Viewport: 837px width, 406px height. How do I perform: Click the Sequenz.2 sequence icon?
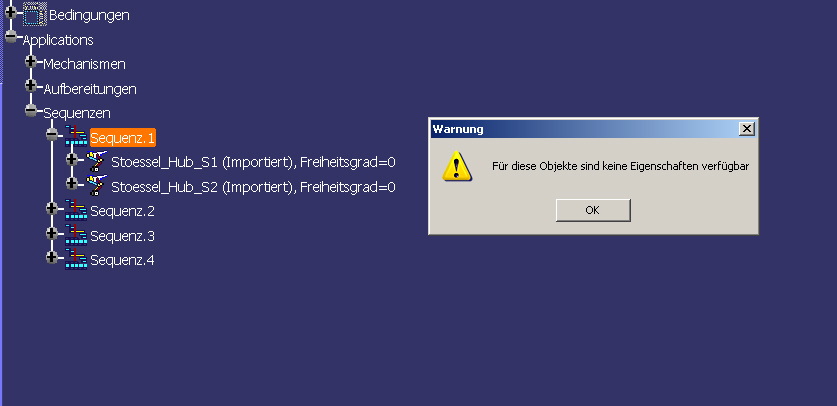(x=76, y=210)
